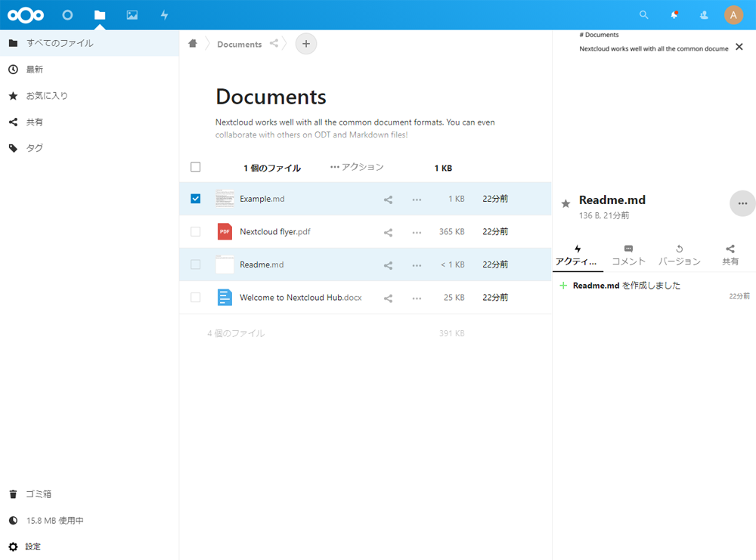Screen dimensions: 756x560
Task: Open 設定 files settings at bottom left
Action: 89,546
